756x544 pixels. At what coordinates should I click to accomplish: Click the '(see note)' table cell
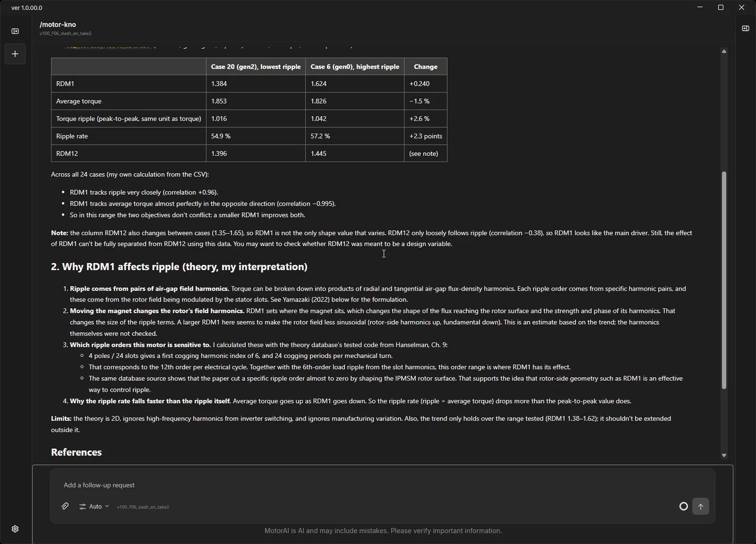point(426,153)
